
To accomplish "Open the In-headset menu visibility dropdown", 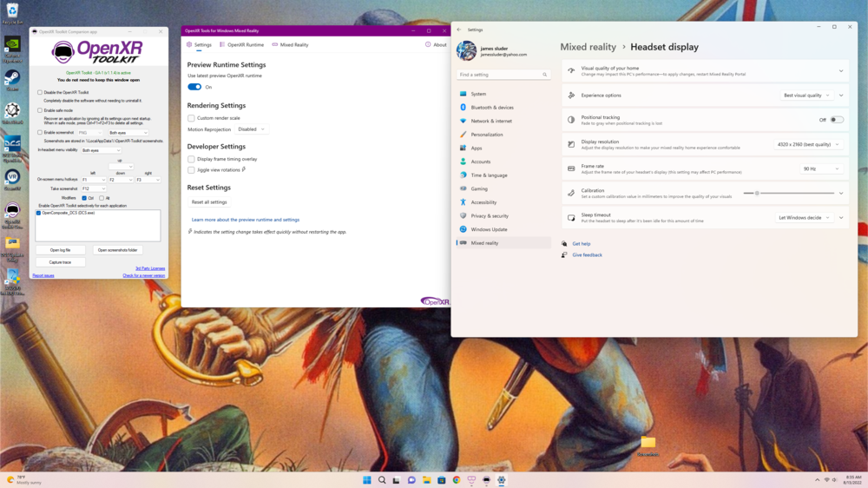I will (x=102, y=150).
